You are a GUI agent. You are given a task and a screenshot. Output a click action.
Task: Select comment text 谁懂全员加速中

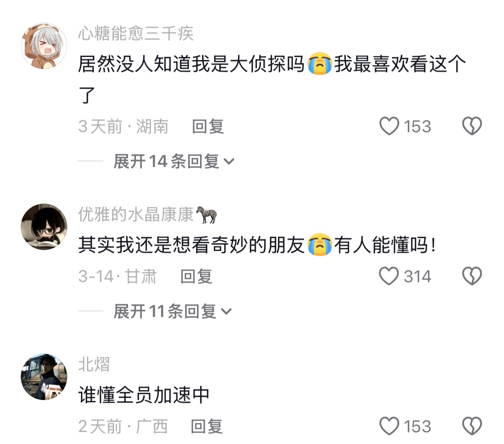144,395
